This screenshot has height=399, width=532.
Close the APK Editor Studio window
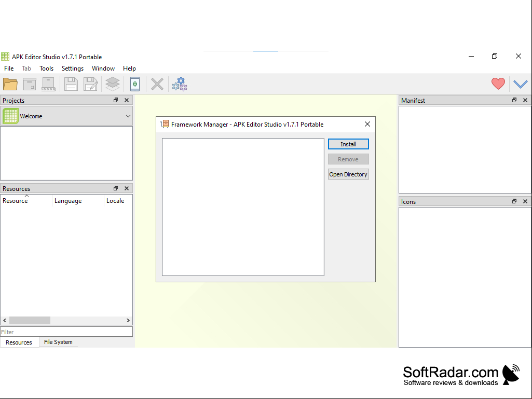click(x=519, y=57)
